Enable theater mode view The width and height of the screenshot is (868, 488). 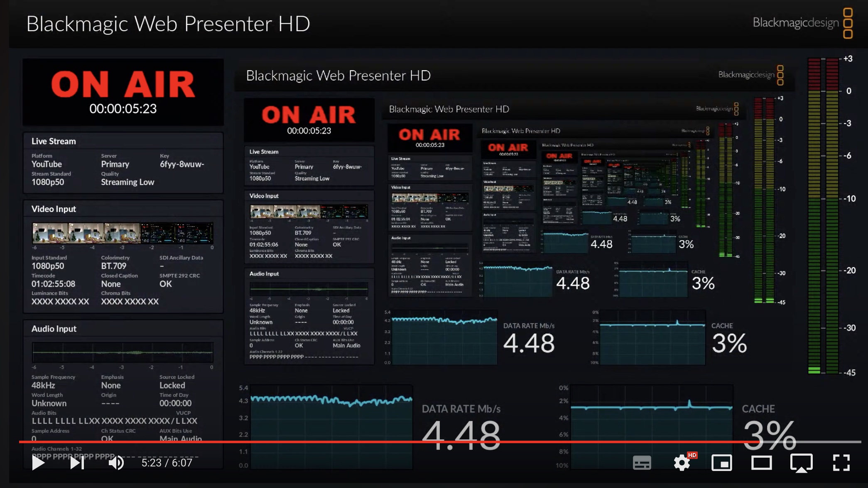(x=762, y=463)
